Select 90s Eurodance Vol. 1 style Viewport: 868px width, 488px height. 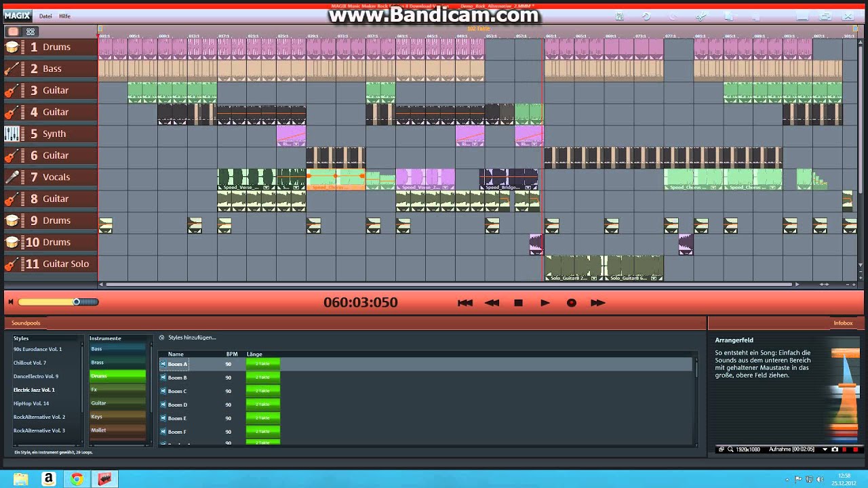tap(37, 349)
